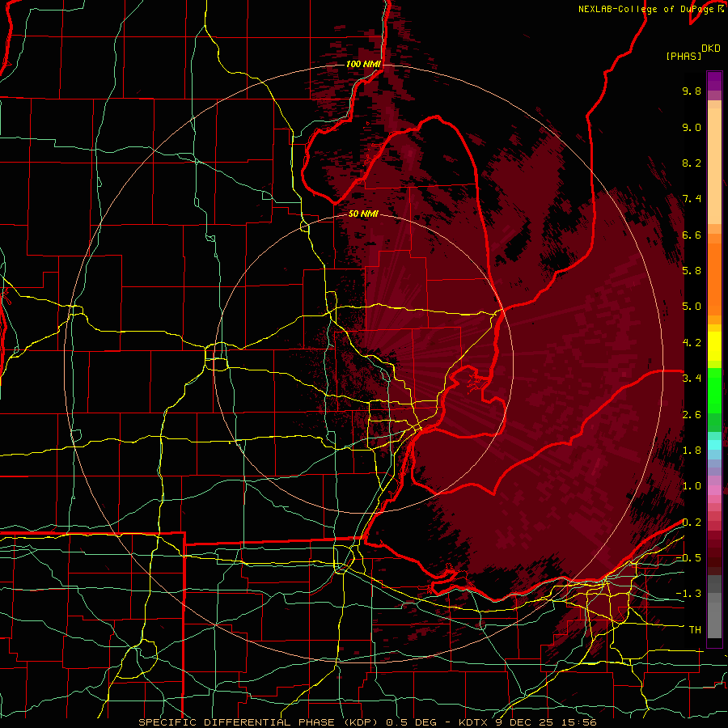Screen dimensions: 728x728
Task: Click the 6.6 scale value
Action: (x=692, y=235)
